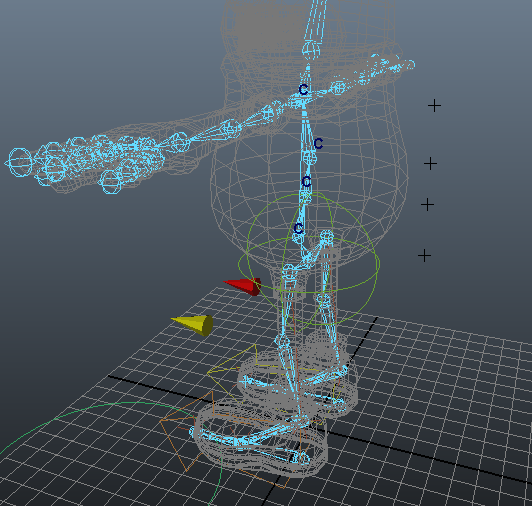The width and height of the screenshot is (532, 506).
Task: Pick the lowest cluster handle C on the spine
Action: pyautogui.click(x=298, y=228)
